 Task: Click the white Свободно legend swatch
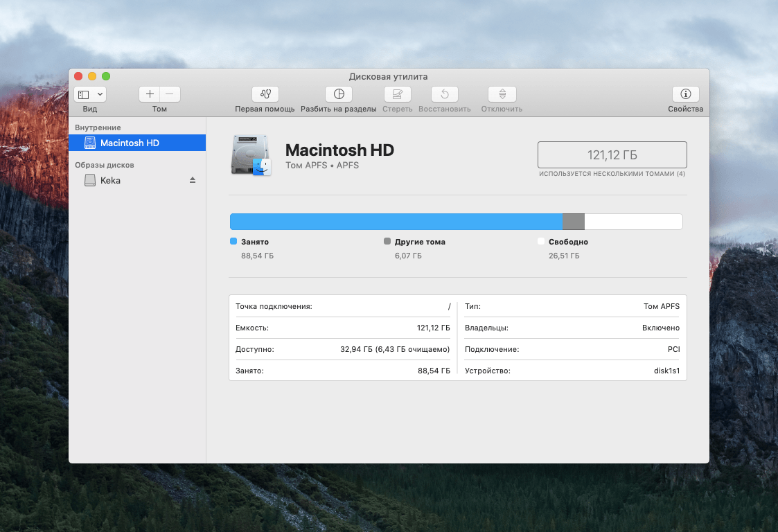[x=541, y=241]
